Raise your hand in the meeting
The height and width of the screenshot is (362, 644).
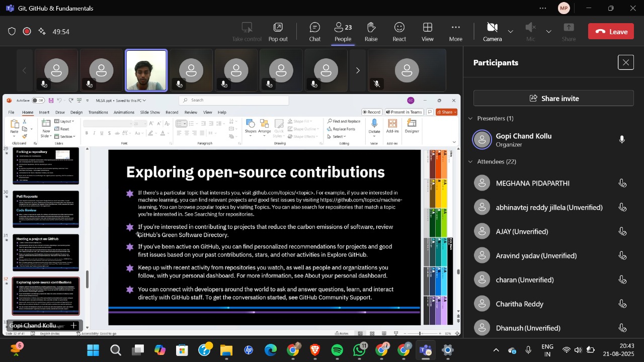[371, 31]
